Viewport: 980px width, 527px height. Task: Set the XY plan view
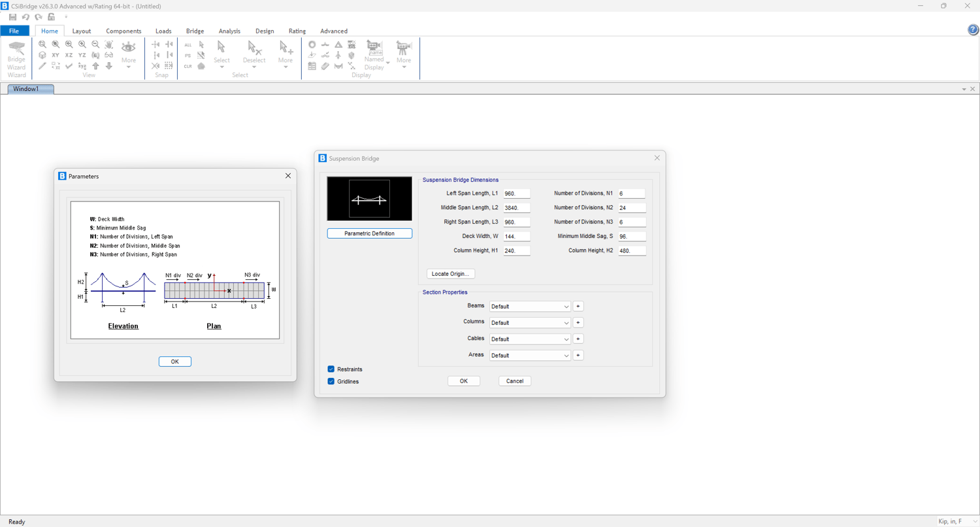tap(56, 56)
